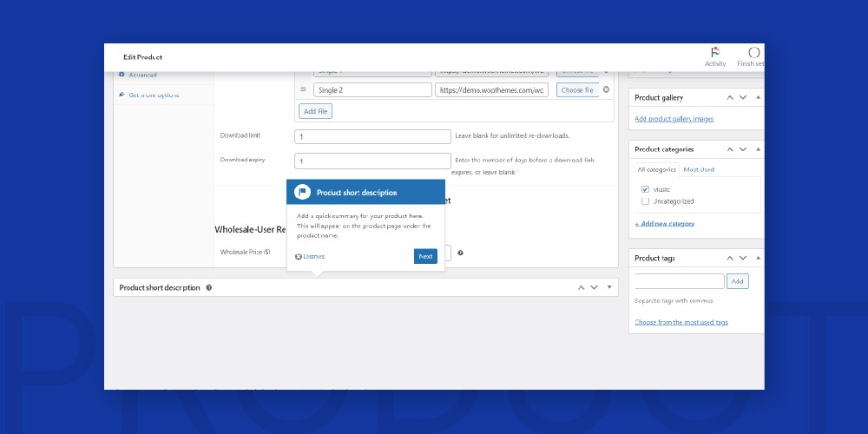Switch to Most Used tab
Screen dimensions: 868x434
(699, 169)
